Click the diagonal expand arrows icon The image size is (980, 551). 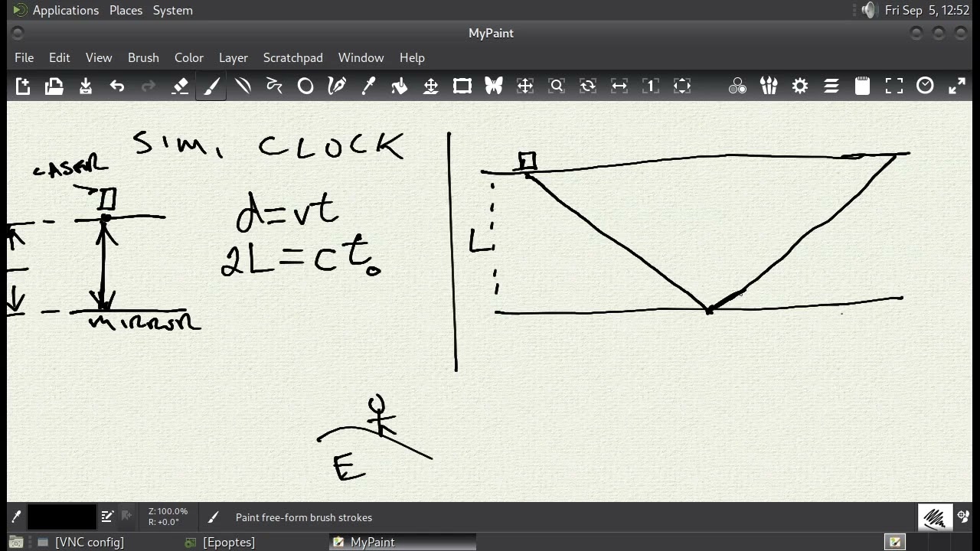tap(957, 86)
